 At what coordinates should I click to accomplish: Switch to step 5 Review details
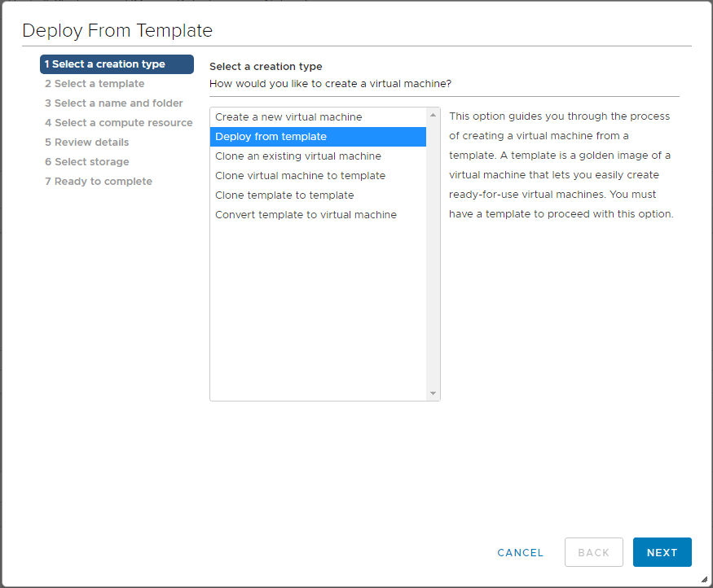[x=87, y=143]
